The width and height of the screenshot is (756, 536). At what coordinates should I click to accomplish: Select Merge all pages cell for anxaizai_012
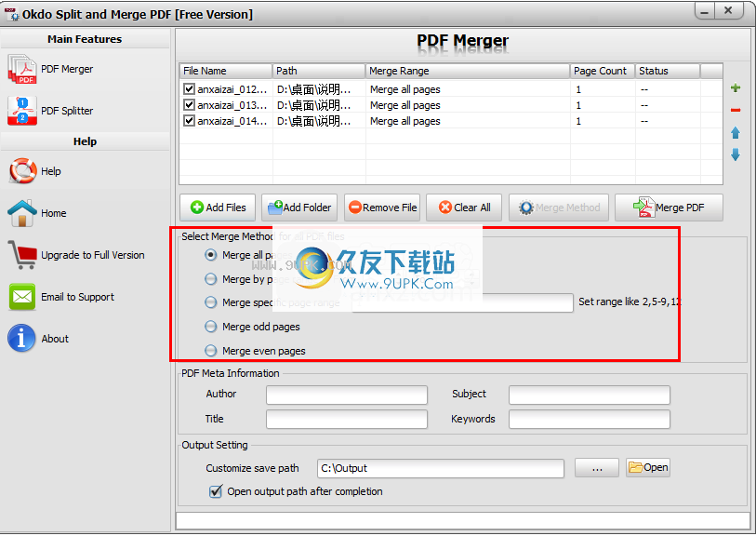pos(468,89)
